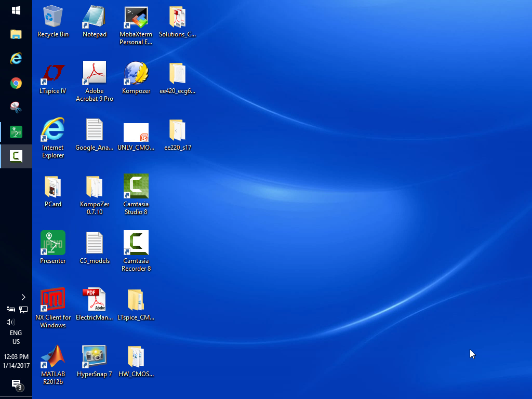This screenshot has height=399, width=532.
Task: Open Adobe Acrobat 9 Pro shortcut
Action: click(95, 74)
